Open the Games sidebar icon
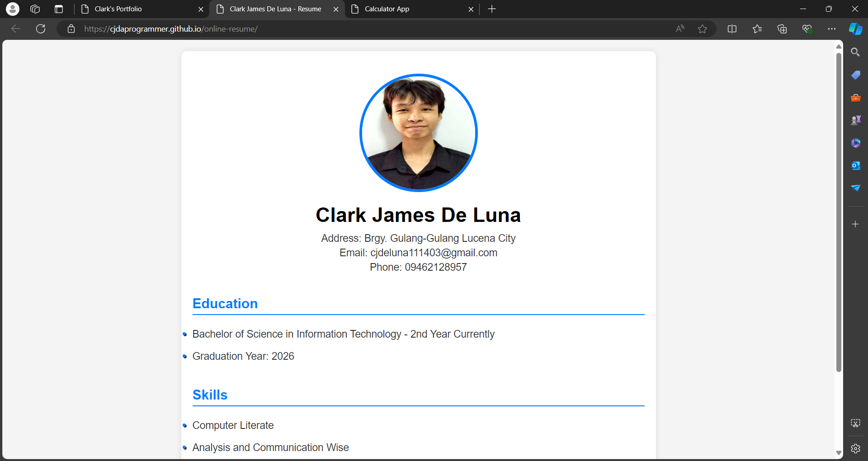 pos(855,120)
